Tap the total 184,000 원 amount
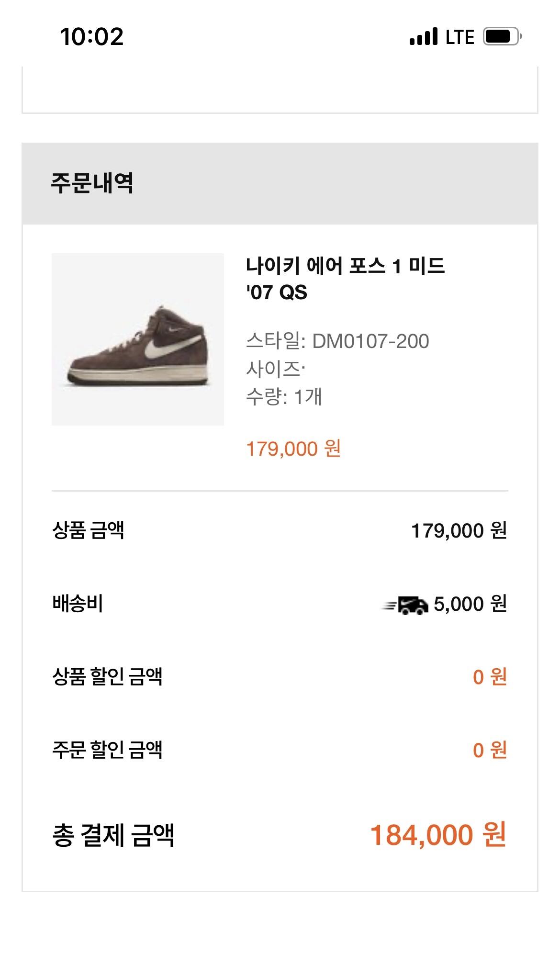 click(x=438, y=835)
